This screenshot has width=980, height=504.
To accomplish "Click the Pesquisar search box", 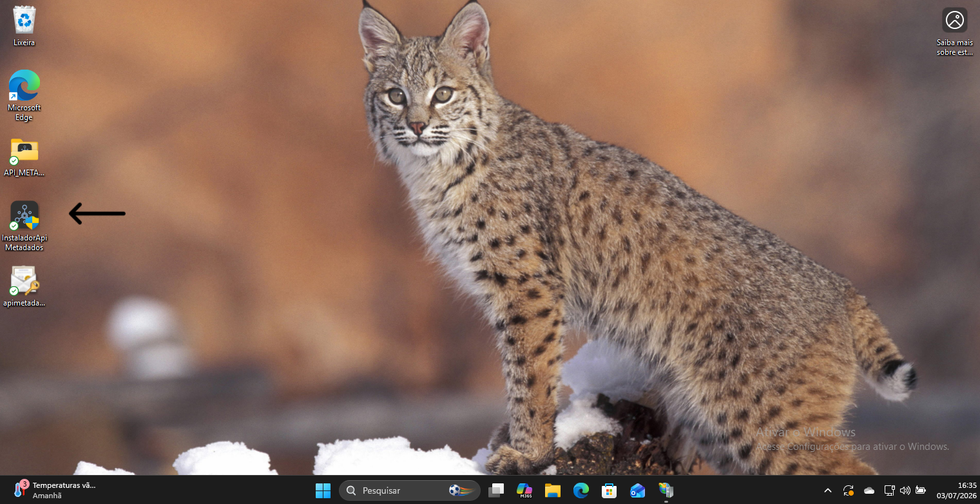I will pos(410,490).
